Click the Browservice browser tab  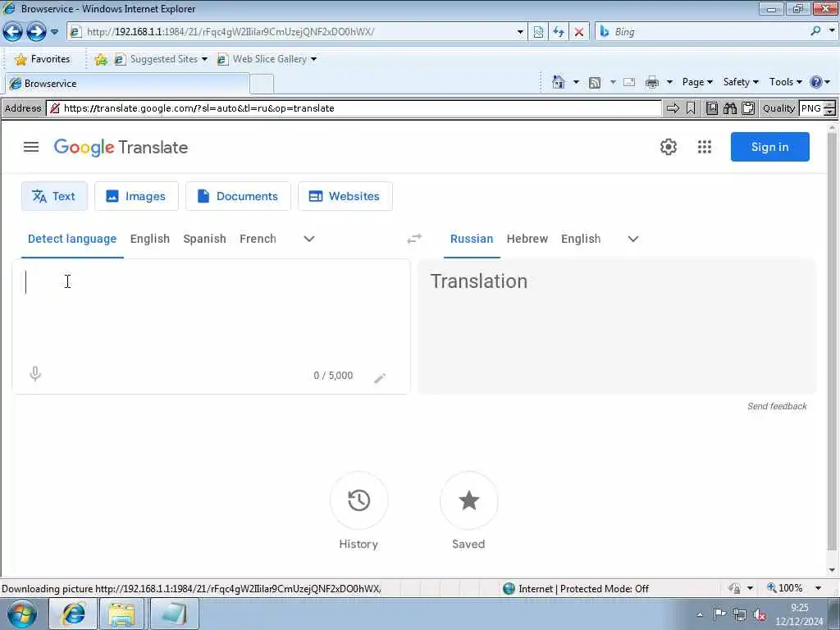pyautogui.click(x=126, y=84)
